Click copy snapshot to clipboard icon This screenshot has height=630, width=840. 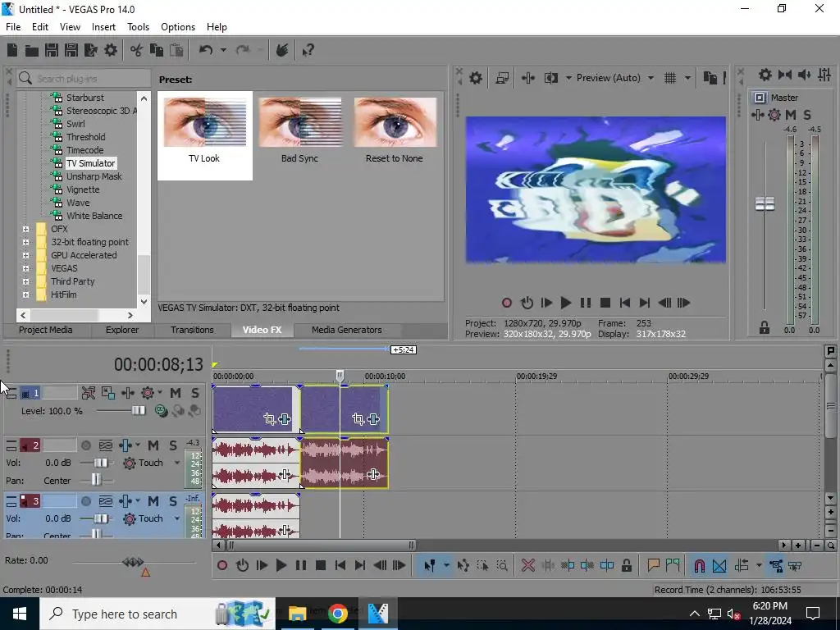710,78
